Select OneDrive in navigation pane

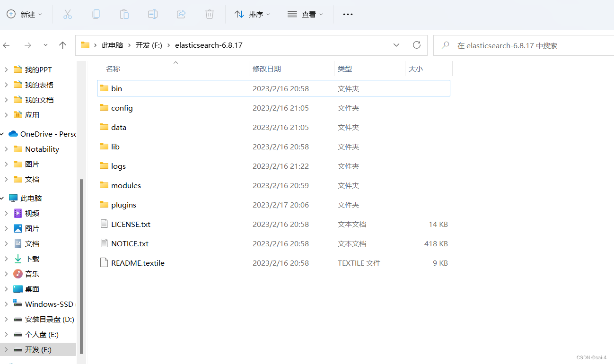click(48, 134)
